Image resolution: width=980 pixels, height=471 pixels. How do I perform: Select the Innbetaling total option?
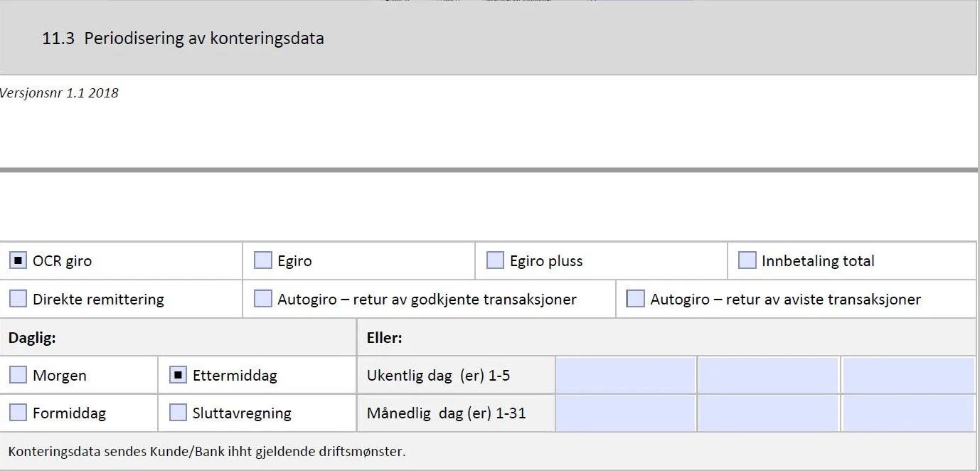tap(747, 260)
